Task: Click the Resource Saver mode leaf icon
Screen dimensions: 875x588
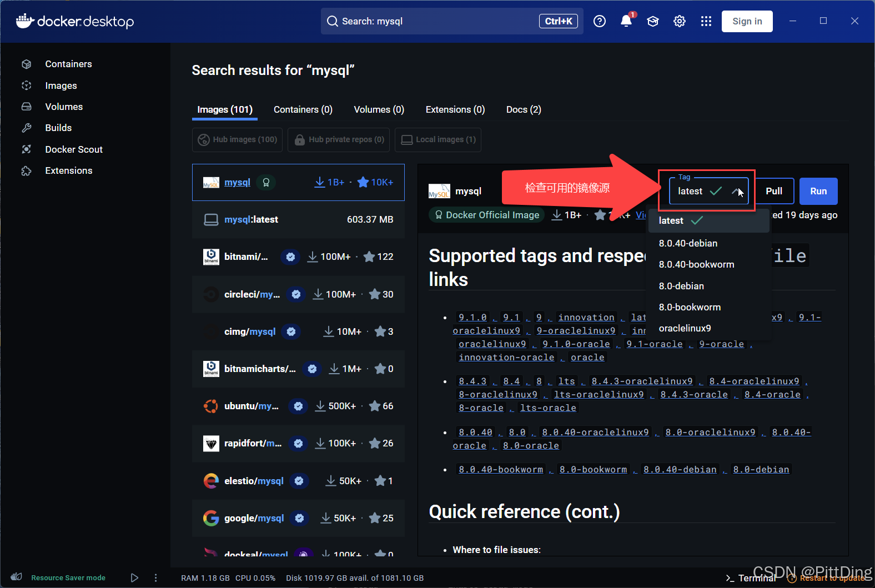Action: pos(17,577)
